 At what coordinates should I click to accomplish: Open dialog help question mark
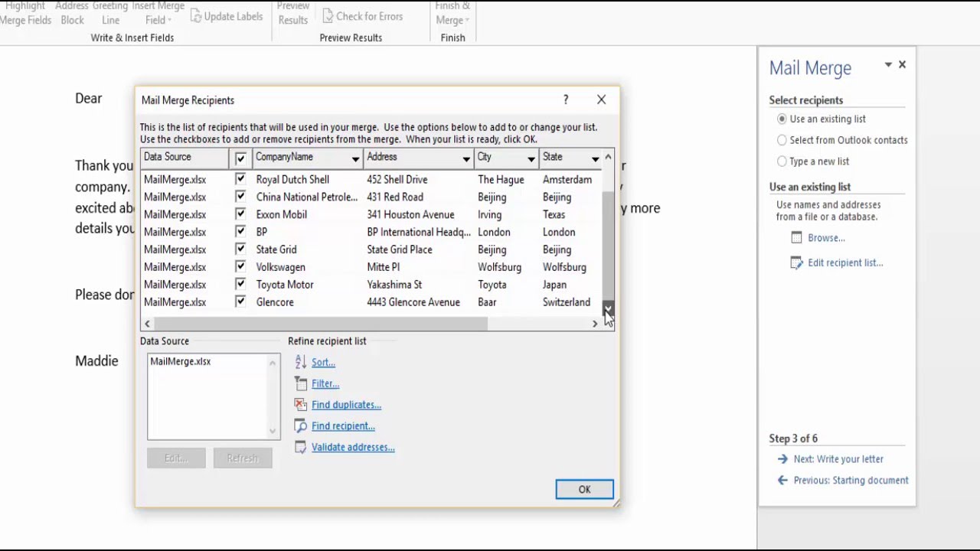click(x=566, y=99)
